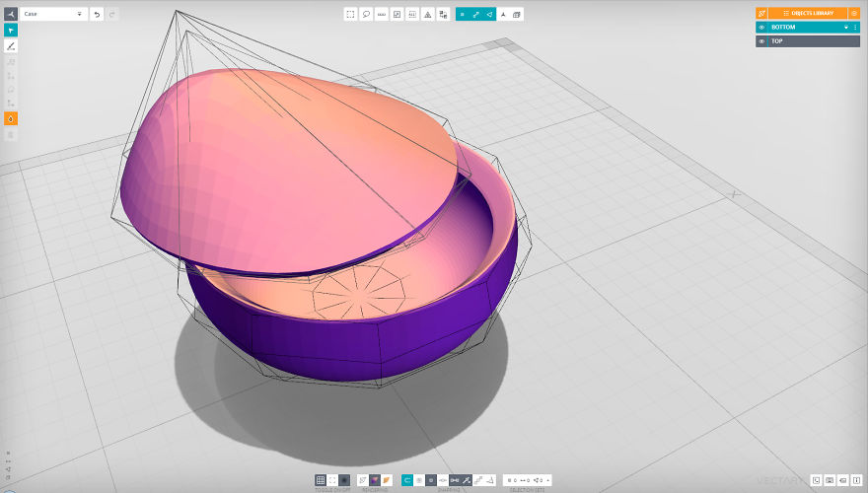Select the rectangle marquee selection tool

(350, 14)
